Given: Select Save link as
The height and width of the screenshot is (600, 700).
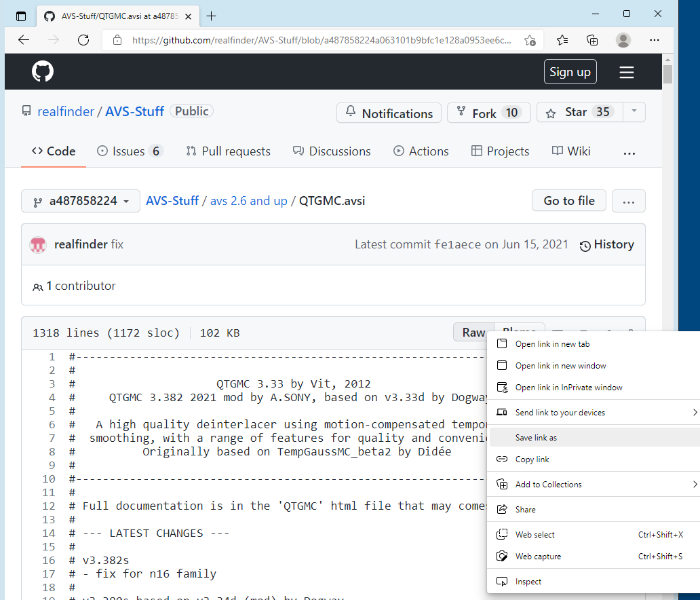Looking at the screenshot, I should tap(594, 437).
